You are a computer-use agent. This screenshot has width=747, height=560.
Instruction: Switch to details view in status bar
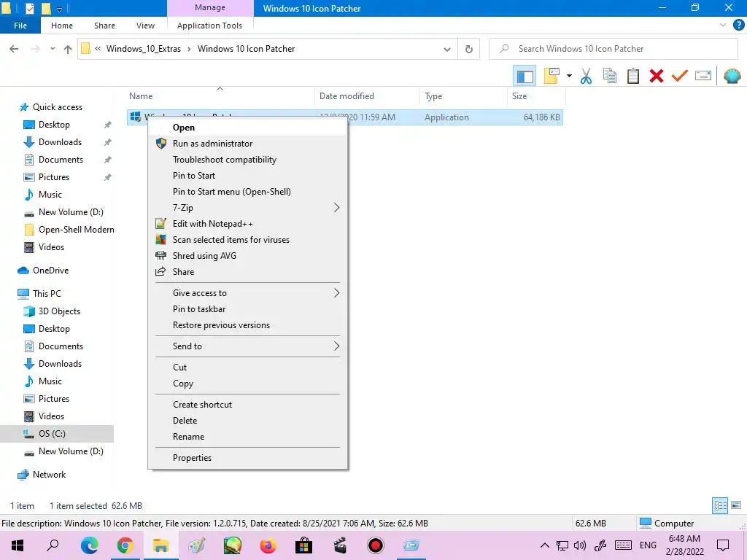click(x=720, y=505)
